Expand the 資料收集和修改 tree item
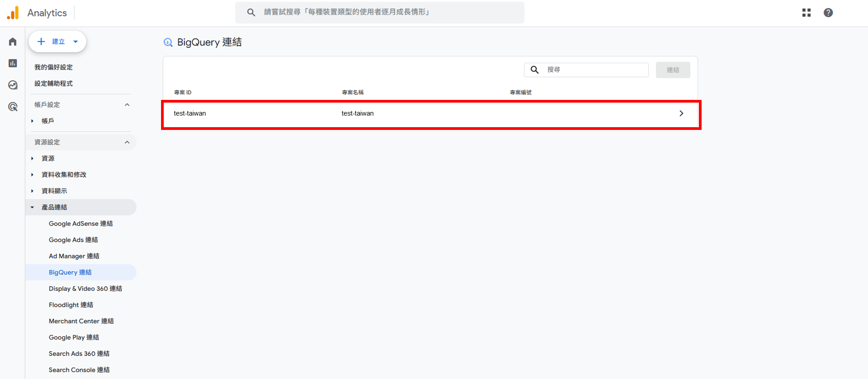The image size is (868, 379). coord(32,175)
